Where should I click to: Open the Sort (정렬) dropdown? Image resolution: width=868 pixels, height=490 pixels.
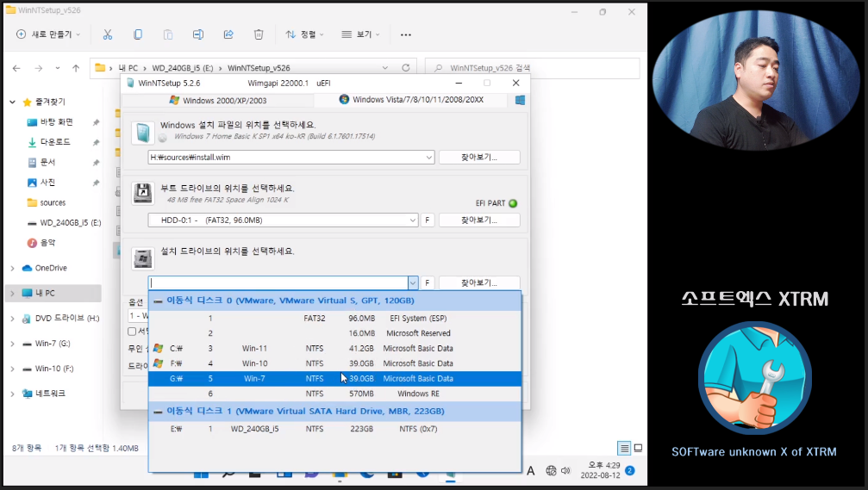(304, 34)
